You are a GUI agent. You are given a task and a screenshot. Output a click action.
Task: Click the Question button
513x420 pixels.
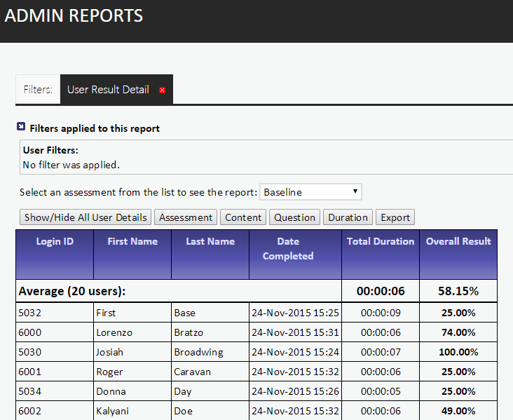[294, 217]
